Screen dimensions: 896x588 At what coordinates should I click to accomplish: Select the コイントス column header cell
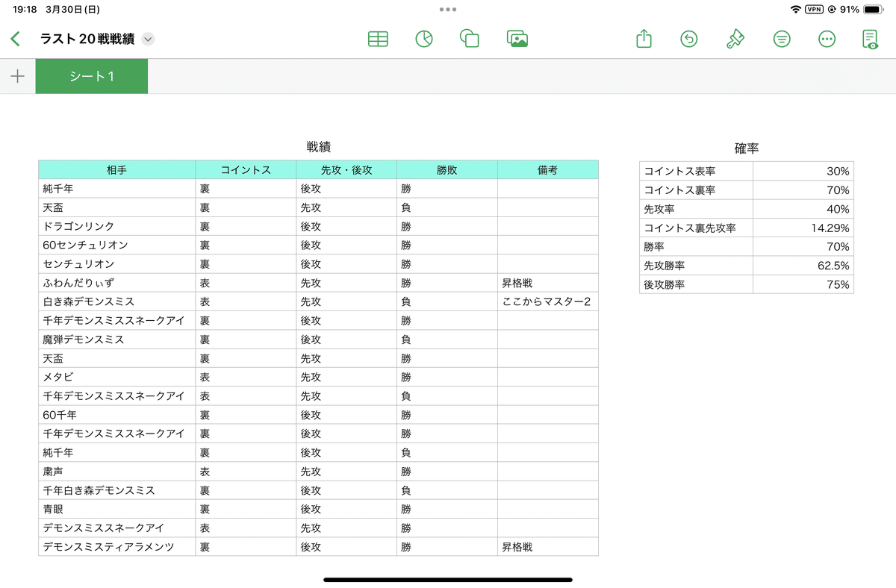[246, 170]
